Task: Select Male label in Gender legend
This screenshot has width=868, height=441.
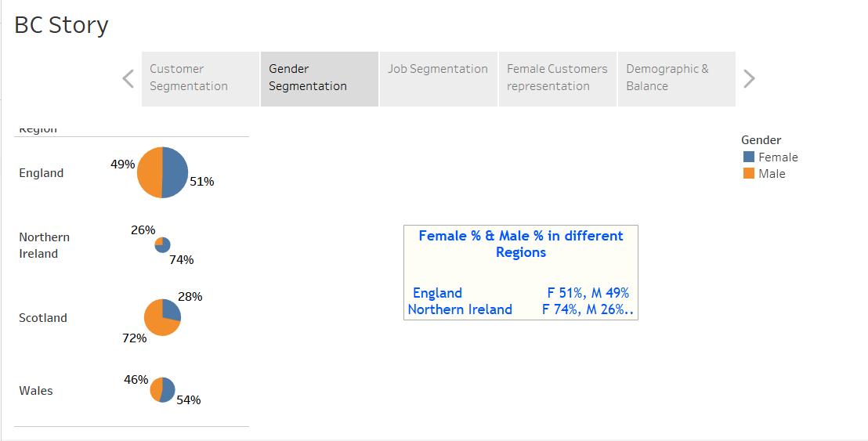Action: click(772, 174)
